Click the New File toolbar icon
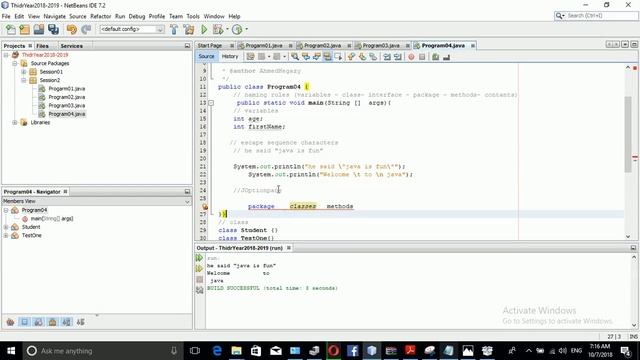The width and height of the screenshot is (640, 360). pyautogui.click(x=11, y=29)
